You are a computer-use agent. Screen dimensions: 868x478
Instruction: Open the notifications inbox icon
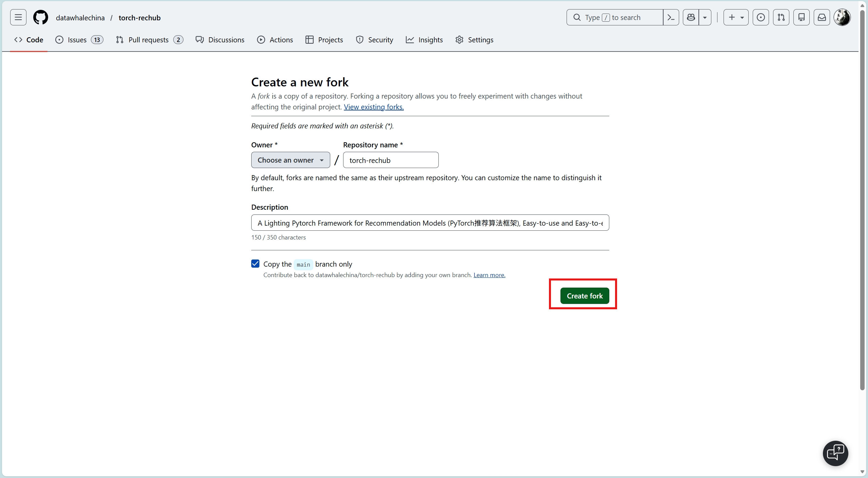(822, 17)
